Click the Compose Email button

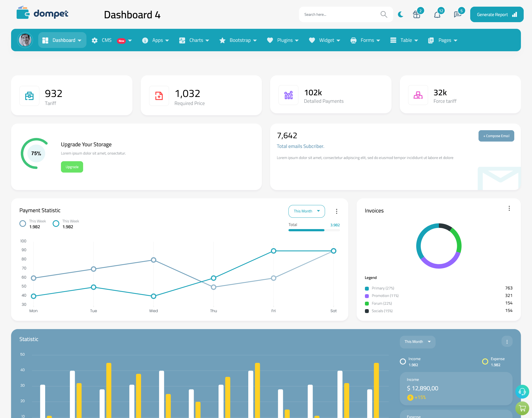(496, 135)
